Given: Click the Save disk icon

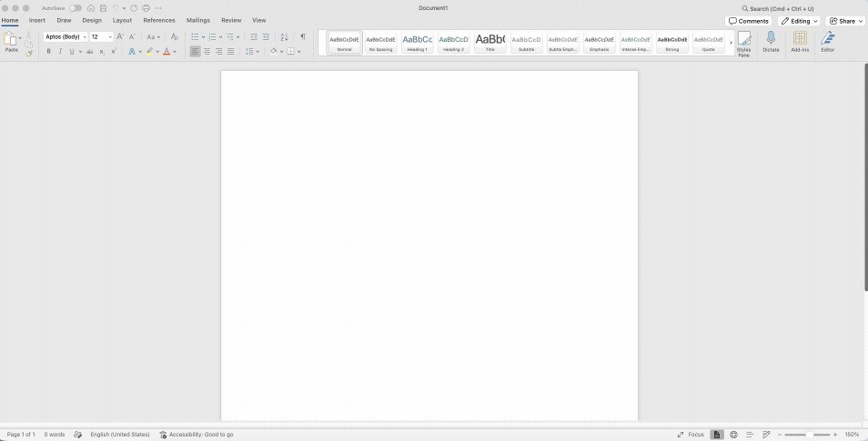Looking at the screenshot, I should point(104,8).
